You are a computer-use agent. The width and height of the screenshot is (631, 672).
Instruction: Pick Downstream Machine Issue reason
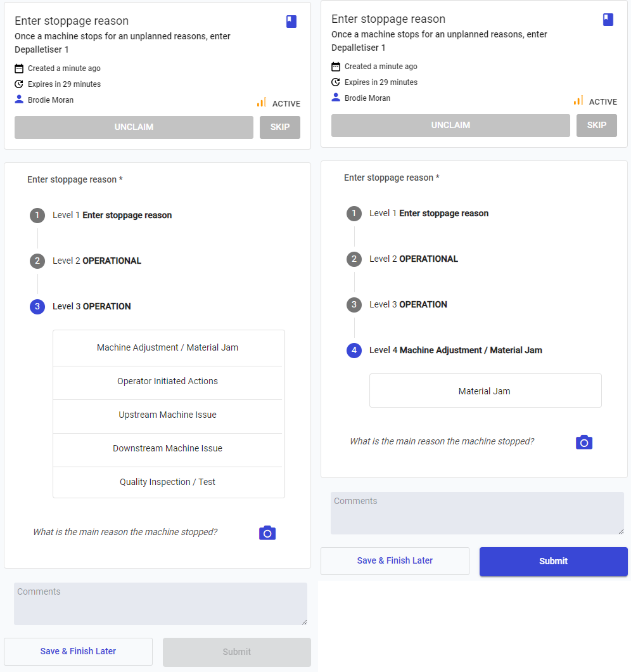167,448
